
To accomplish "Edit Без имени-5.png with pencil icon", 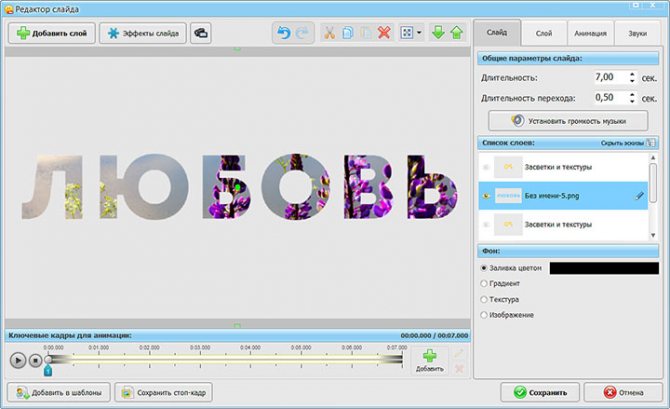I will (640, 196).
